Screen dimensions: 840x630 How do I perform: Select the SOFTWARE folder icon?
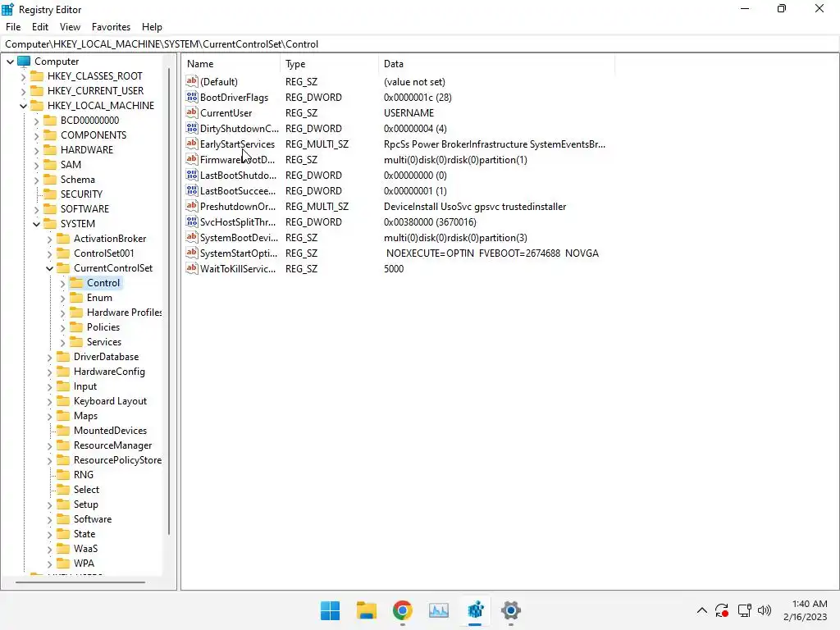coord(50,209)
